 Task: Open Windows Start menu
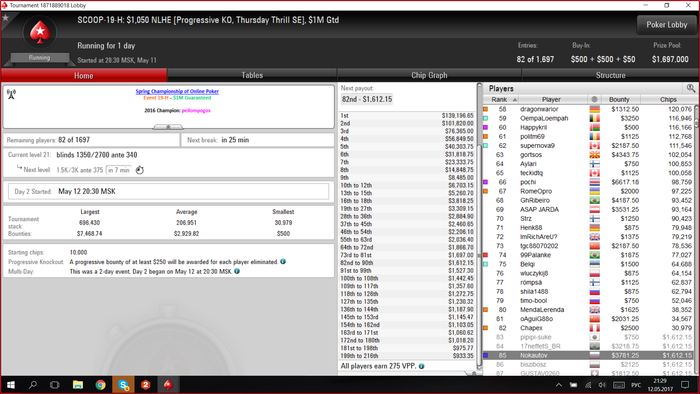(11, 385)
